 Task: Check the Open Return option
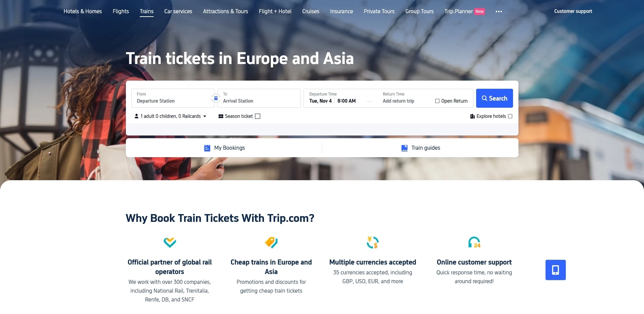[437, 101]
